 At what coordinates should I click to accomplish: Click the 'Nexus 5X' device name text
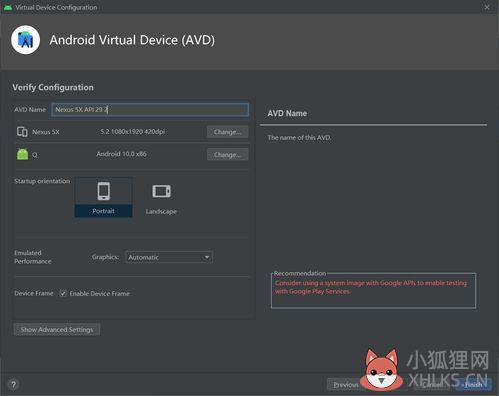(x=46, y=132)
